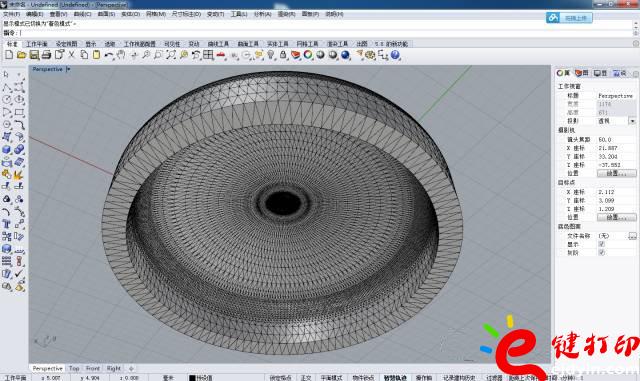Click the target point 位置 放置 button
640x381 pixels.
click(x=616, y=217)
